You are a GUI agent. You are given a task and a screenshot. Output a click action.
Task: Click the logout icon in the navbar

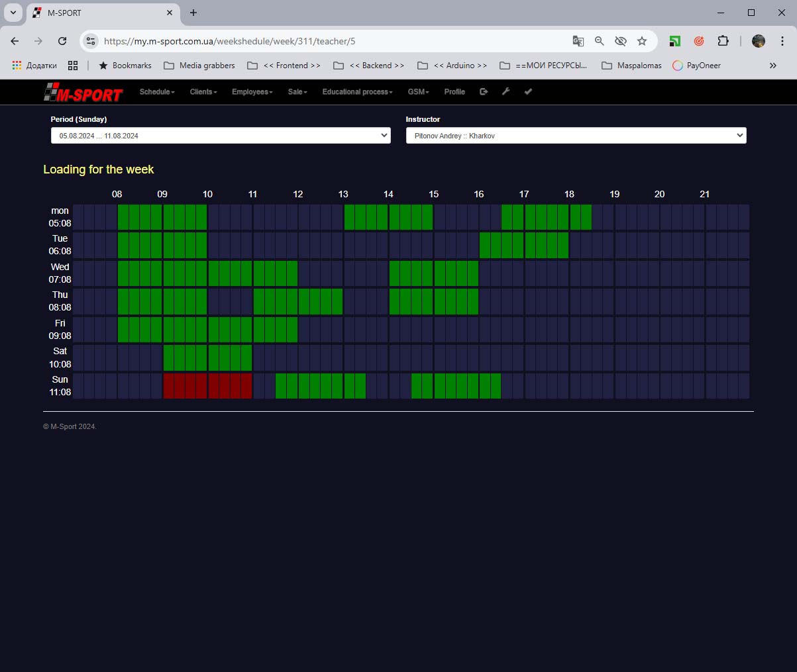click(484, 92)
